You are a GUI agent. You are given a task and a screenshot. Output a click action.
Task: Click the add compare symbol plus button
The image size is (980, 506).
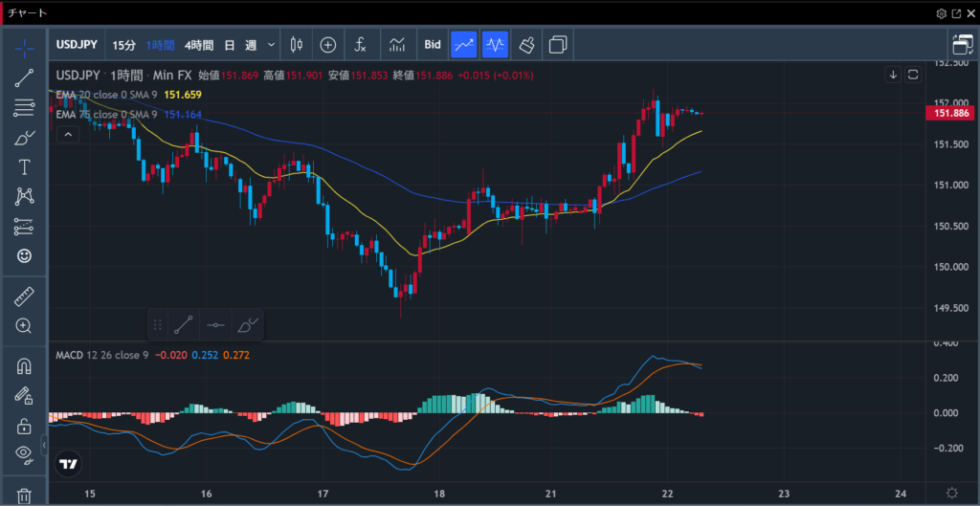[328, 45]
